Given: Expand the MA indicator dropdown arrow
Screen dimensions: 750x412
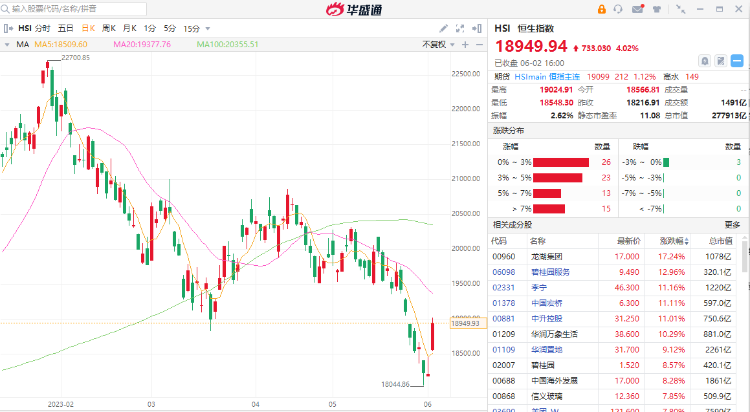Looking at the screenshot, I should (x=7, y=45).
